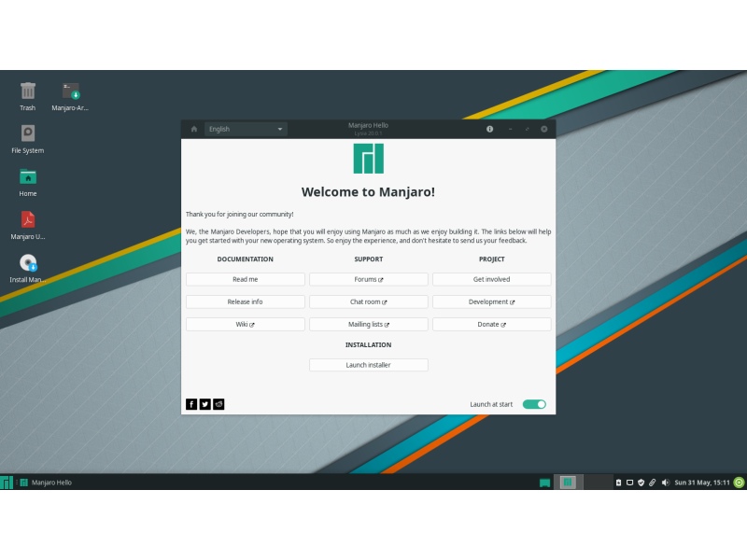Click the volume speaker tray icon
The width and height of the screenshot is (747, 560).
(x=666, y=483)
